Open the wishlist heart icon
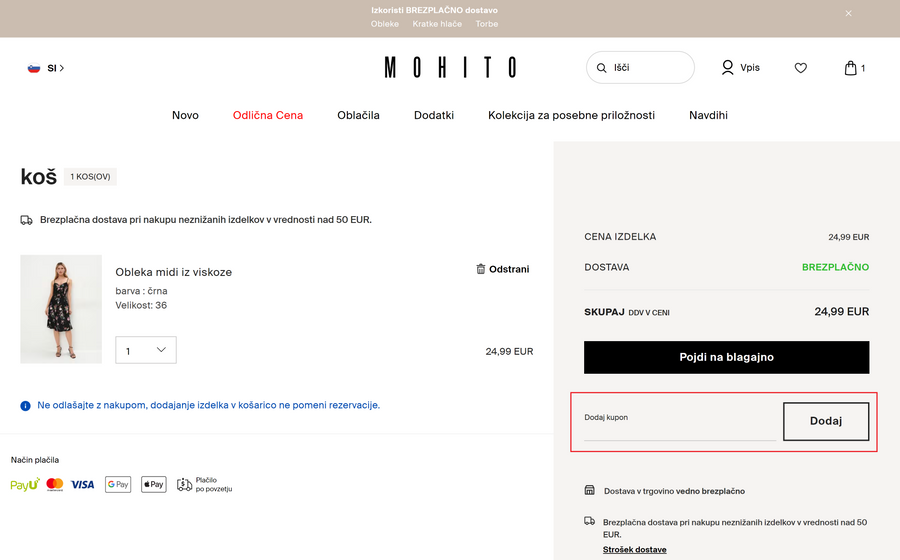 coord(800,68)
